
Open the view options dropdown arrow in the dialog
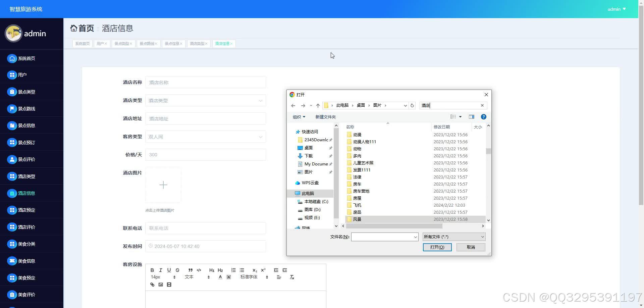[460, 117]
